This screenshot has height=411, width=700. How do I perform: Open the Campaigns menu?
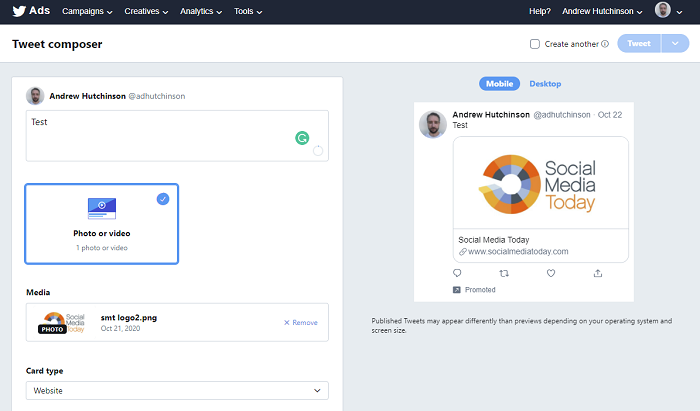[x=87, y=12]
